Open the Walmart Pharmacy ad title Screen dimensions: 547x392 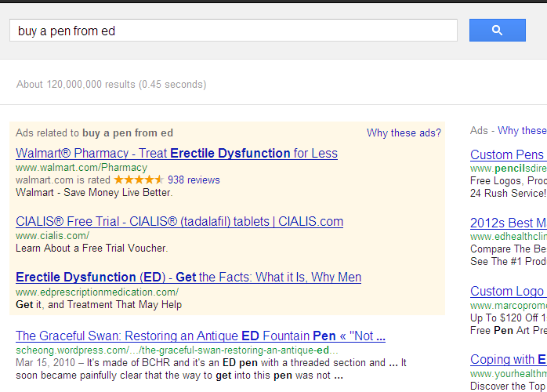tap(176, 154)
